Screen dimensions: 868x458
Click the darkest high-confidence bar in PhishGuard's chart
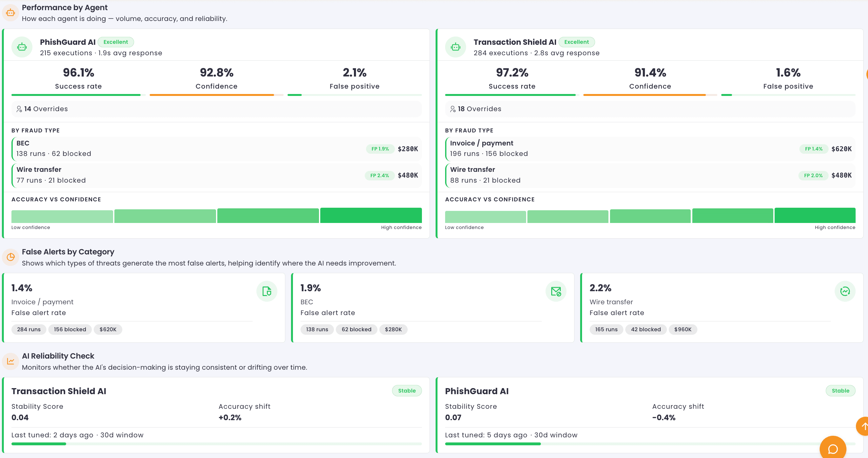[371, 215]
